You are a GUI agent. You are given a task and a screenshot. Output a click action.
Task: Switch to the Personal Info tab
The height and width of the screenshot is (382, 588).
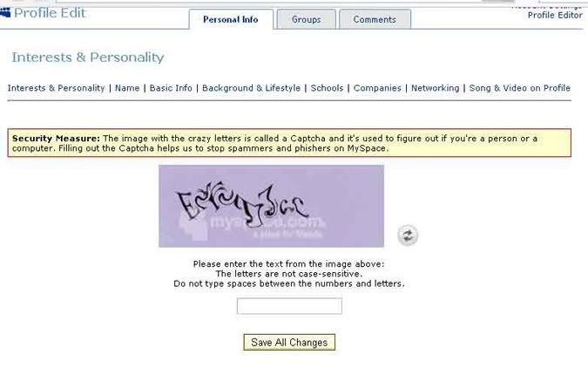pos(231,19)
